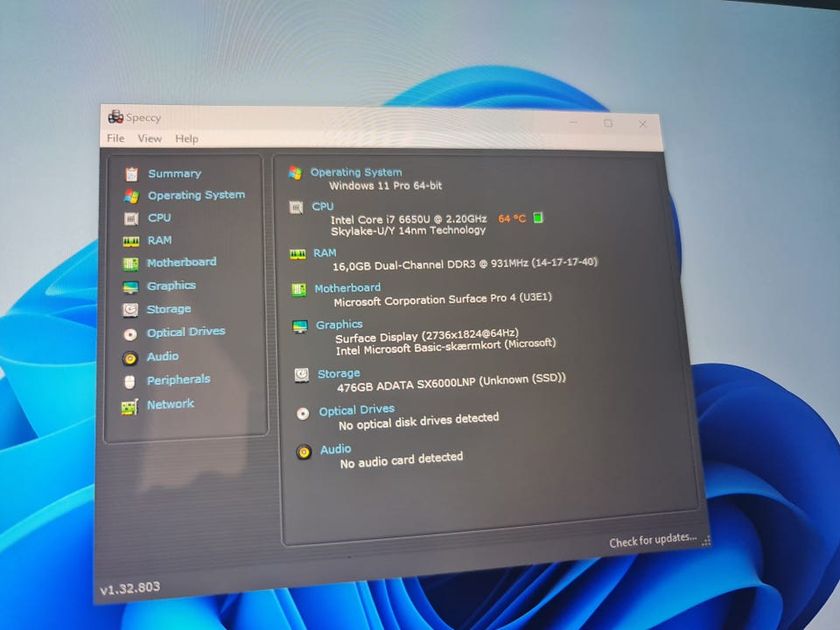Screen dimensions: 840x630
Task: Click No audio card detected text
Action: click(402, 459)
